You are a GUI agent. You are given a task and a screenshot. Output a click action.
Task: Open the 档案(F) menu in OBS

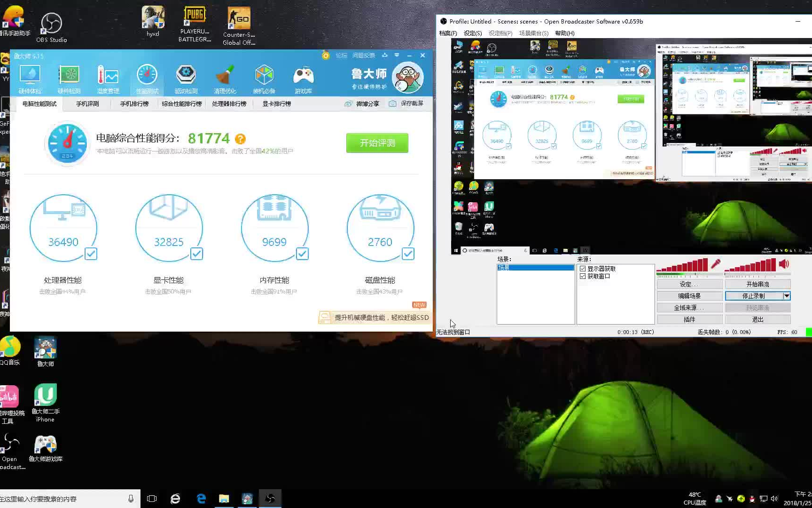pyautogui.click(x=448, y=33)
